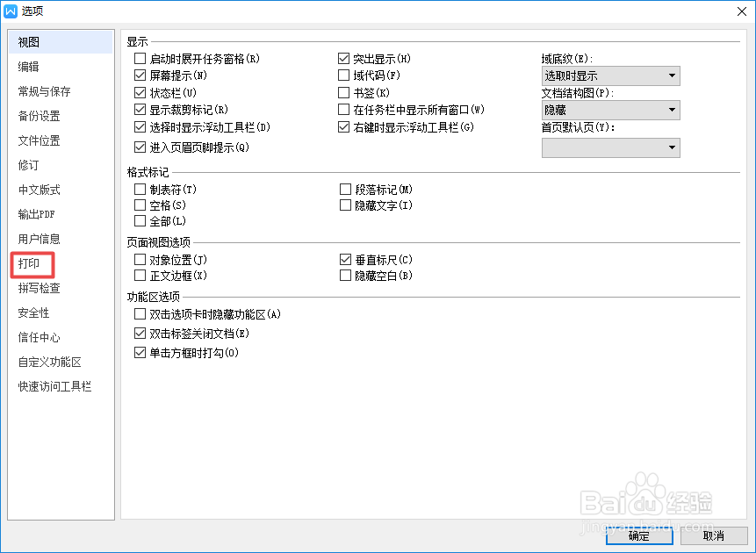Click the 取消 button
The height and width of the screenshot is (553, 756).
713,536
